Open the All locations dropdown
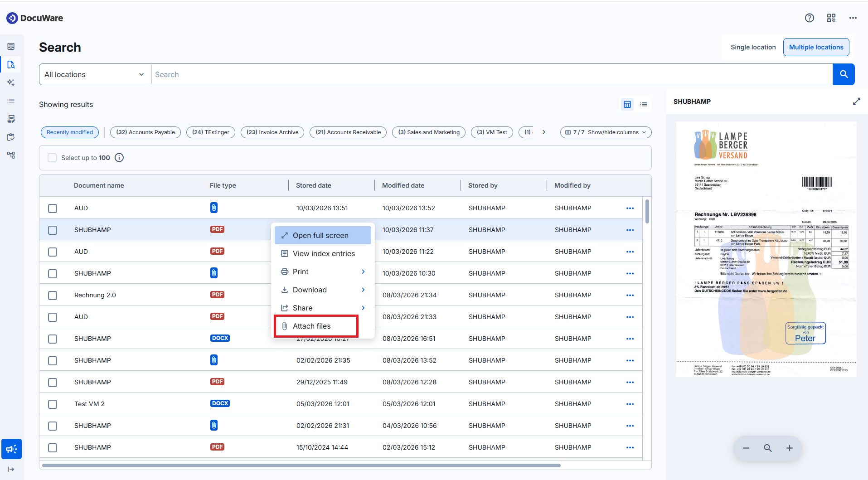 pyautogui.click(x=95, y=74)
